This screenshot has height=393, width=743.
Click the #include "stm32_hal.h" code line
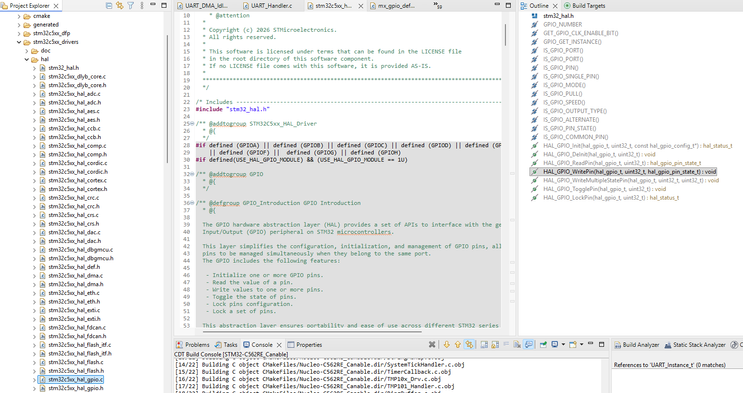[233, 109]
